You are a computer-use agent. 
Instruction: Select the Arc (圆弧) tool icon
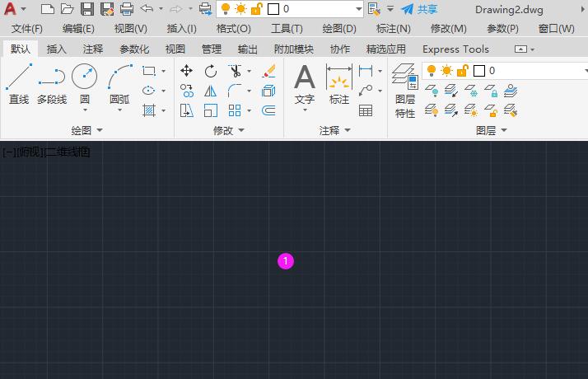tap(120, 77)
